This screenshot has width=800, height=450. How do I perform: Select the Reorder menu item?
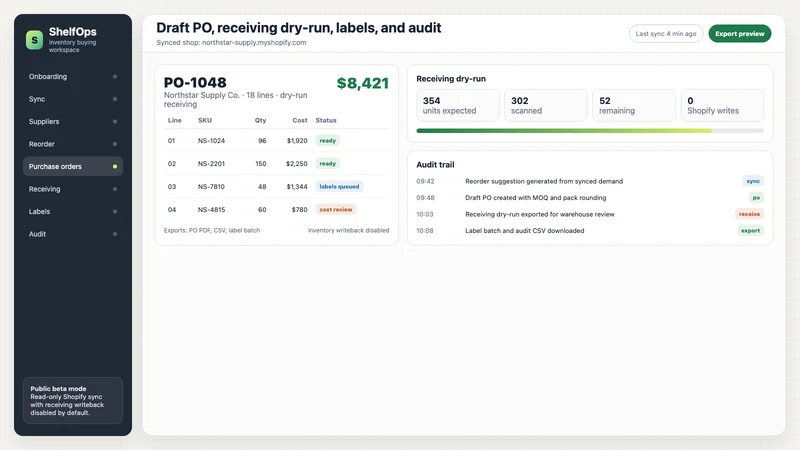click(x=73, y=144)
